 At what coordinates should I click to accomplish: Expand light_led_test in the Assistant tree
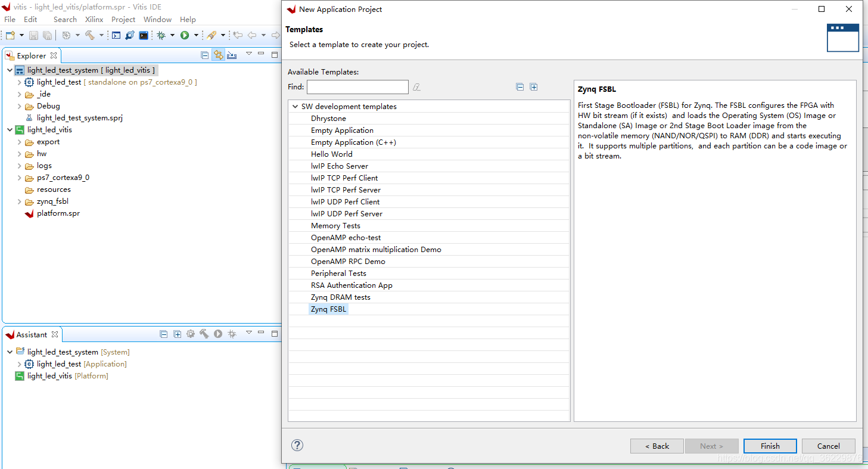[x=19, y=364]
